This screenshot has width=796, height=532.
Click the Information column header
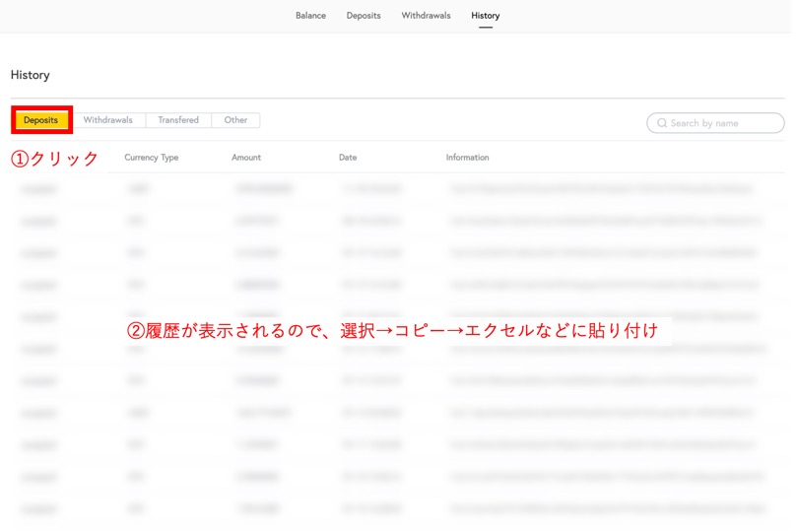tap(468, 158)
